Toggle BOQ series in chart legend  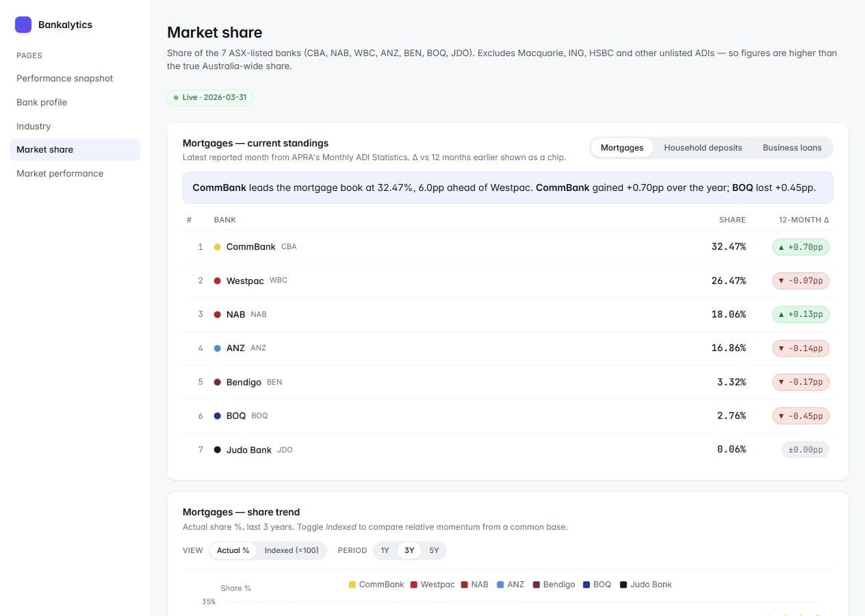597,585
